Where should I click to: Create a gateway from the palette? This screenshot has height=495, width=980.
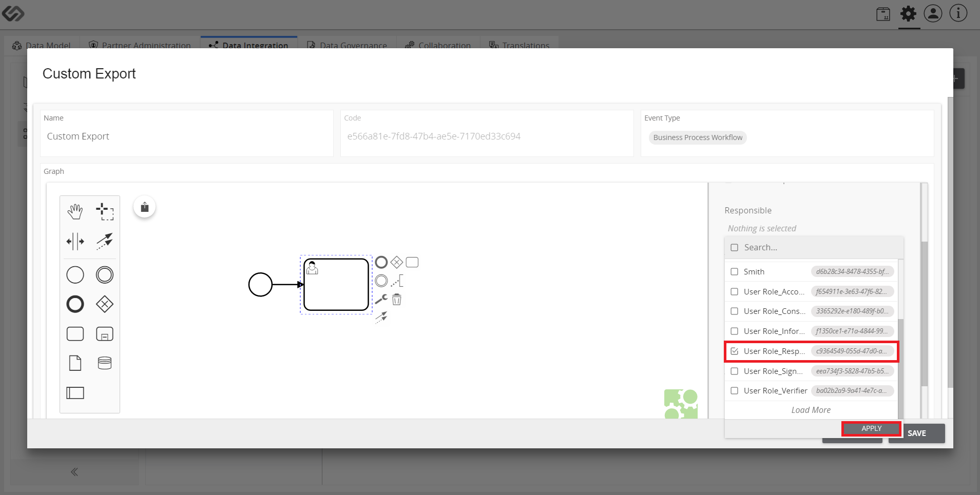105,304
